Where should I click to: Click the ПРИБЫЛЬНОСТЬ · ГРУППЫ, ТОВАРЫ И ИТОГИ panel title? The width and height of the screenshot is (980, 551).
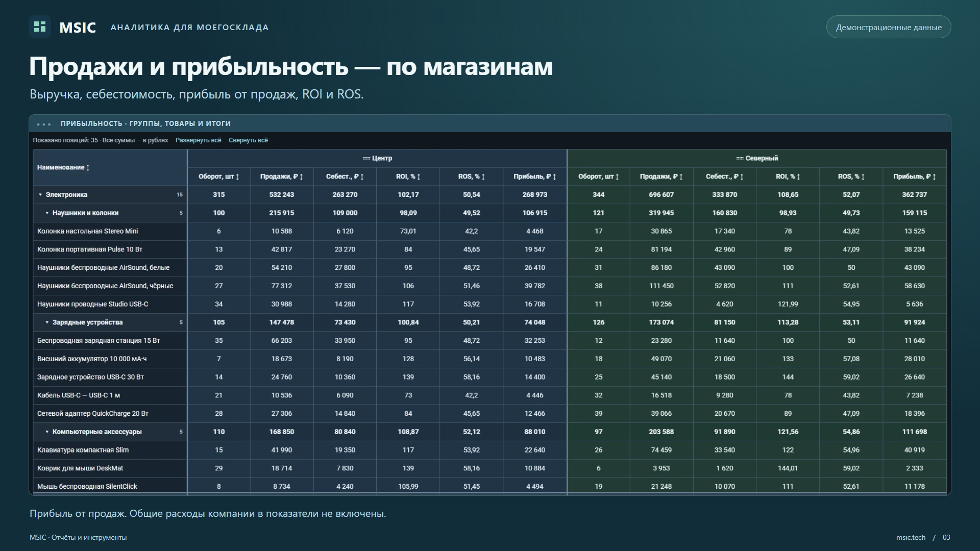145,123
